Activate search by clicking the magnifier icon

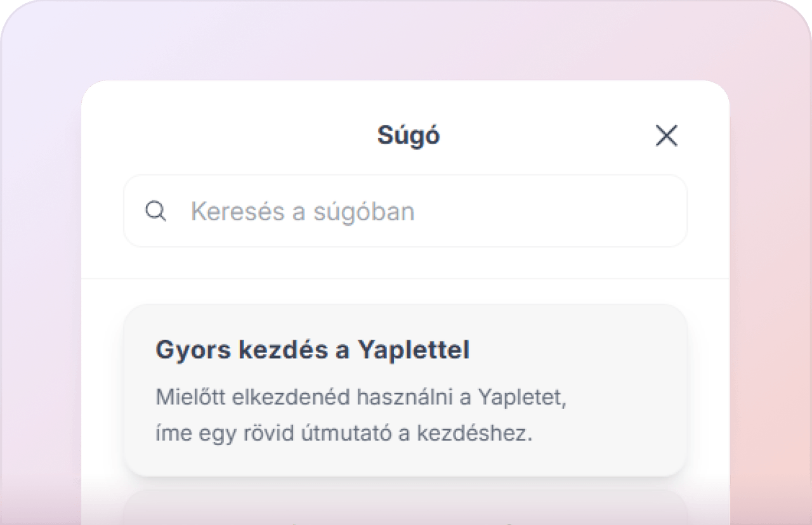click(x=155, y=211)
